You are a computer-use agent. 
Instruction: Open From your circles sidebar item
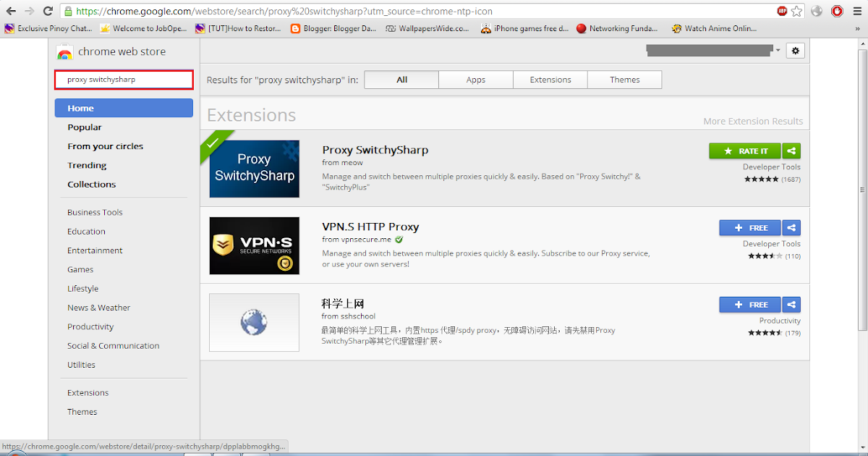[106, 146]
